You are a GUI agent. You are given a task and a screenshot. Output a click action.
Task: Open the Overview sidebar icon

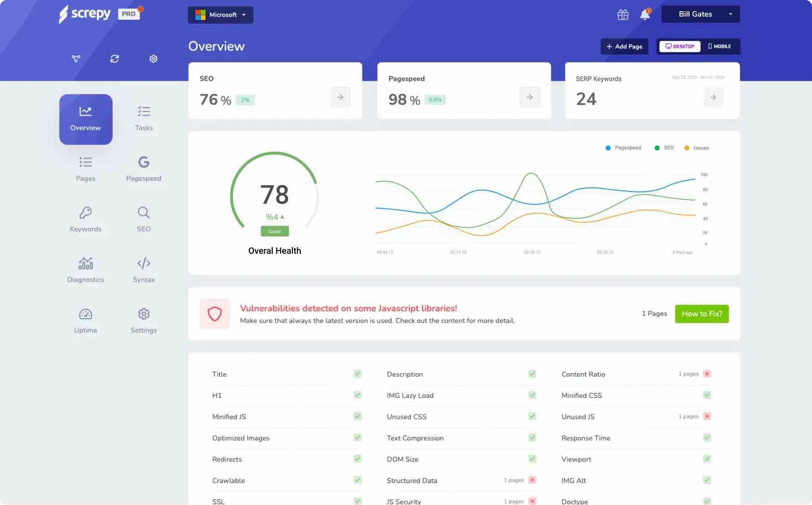pyautogui.click(x=86, y=119)
